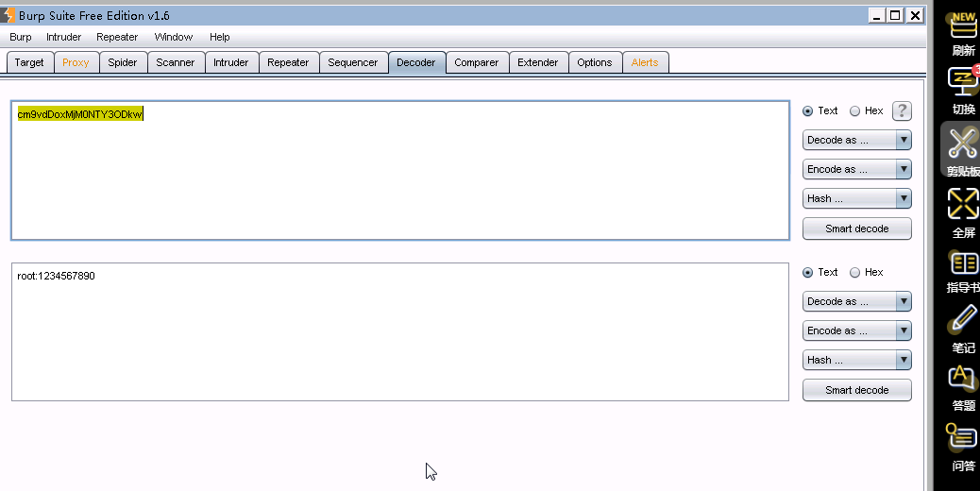Viewport: 980px width, 491px height.
Task: Open the Intruder menu
Action: tap(64, 37)
